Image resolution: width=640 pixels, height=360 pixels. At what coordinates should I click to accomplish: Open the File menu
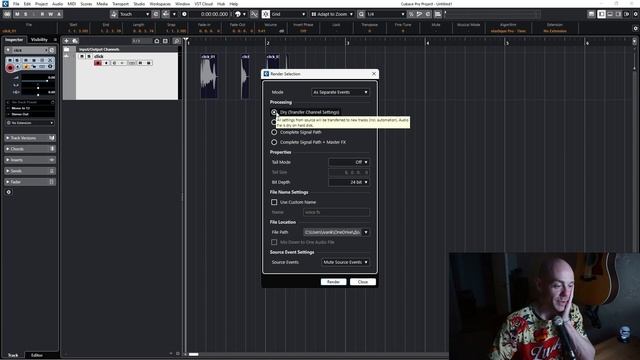pos(16,4)
